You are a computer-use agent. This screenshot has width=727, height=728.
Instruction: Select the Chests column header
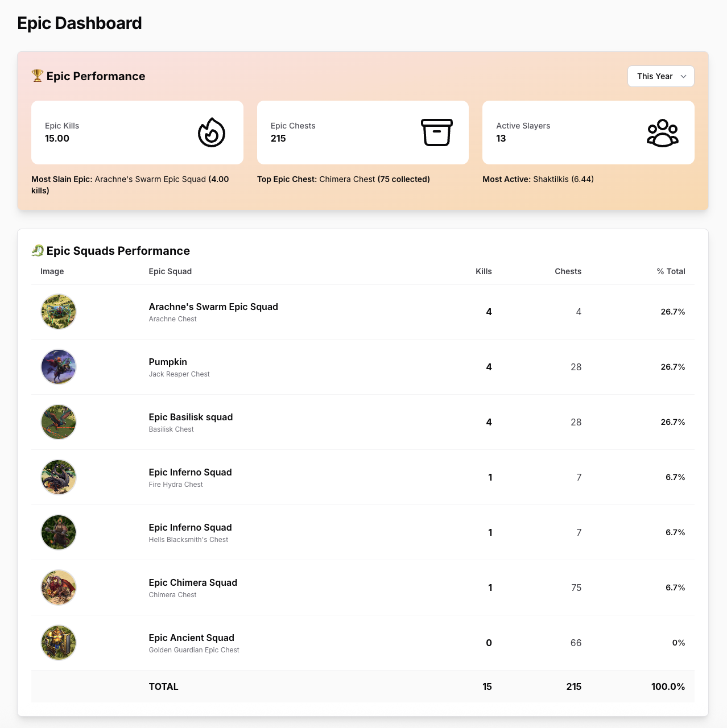[x=567, y=271]
